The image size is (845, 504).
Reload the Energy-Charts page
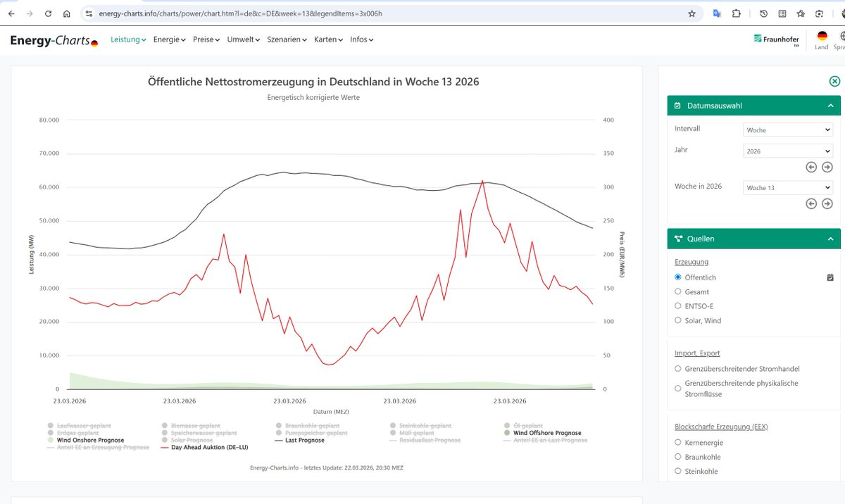point(48,13)
